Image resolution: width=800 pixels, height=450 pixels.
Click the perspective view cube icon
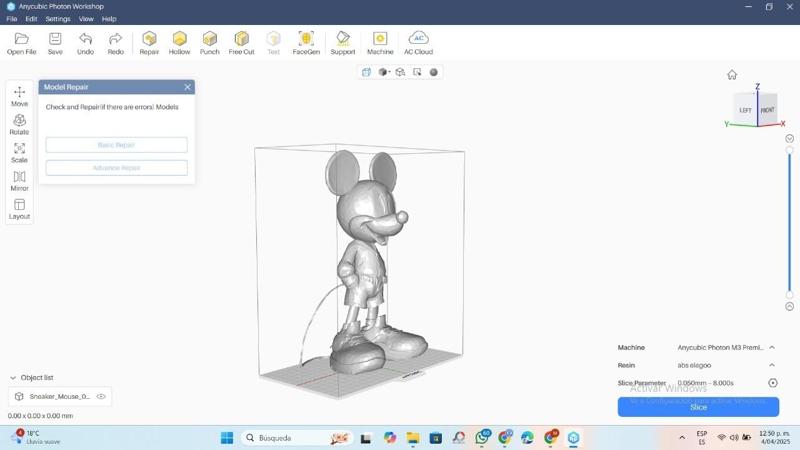pos(366,72)
